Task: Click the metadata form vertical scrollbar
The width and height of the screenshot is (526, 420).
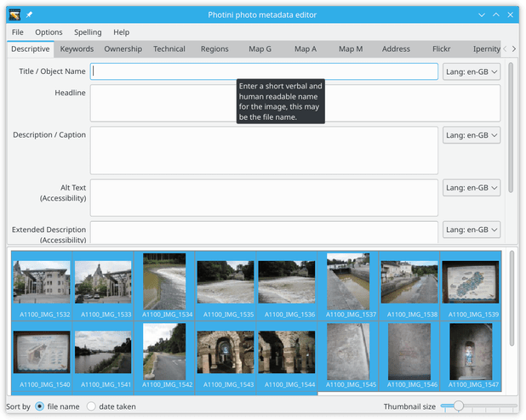Action: coord(511,128)
